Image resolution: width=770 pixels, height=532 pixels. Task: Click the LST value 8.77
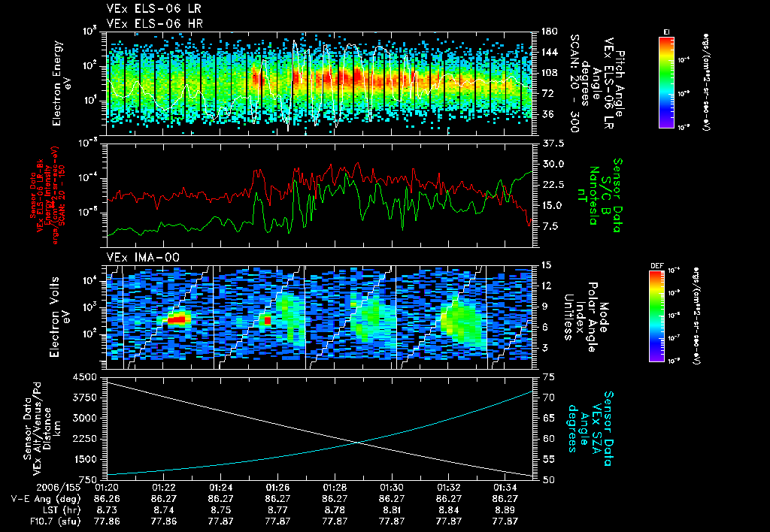coord(277,510)
